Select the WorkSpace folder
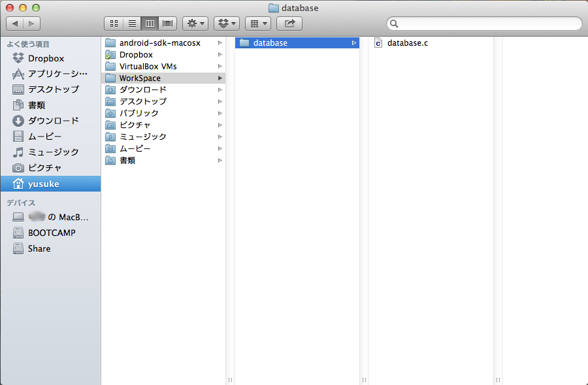Image resolution: width=588 pixels, height=385 pixels. (x=163, y=78)
